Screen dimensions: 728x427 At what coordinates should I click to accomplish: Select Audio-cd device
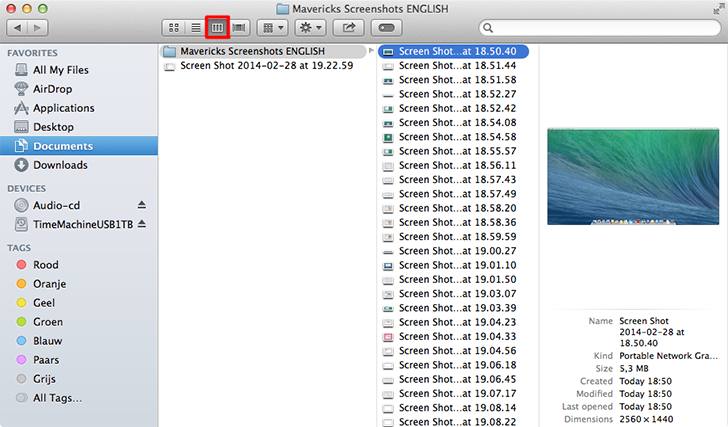56,205
